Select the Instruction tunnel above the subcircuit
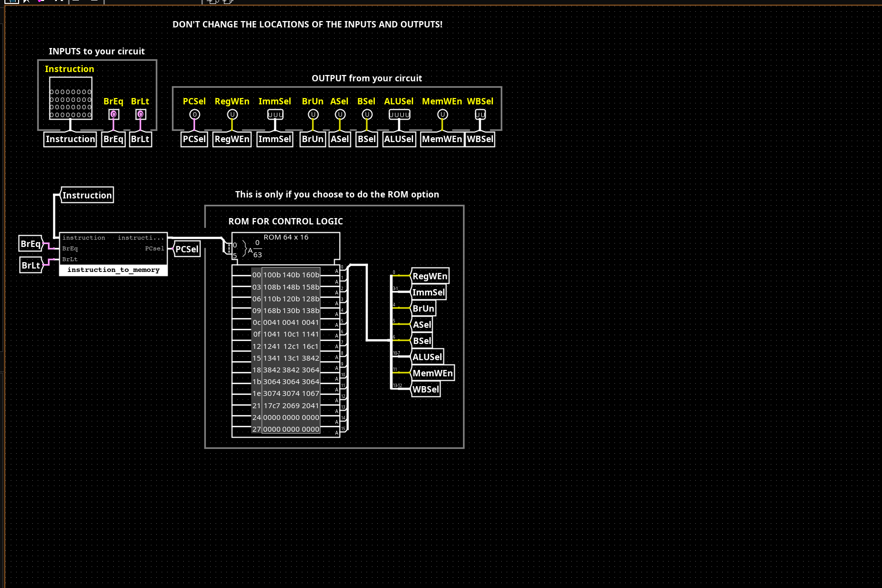The height and width of the screenshot is (588, 882). click(x=87, y=195)
